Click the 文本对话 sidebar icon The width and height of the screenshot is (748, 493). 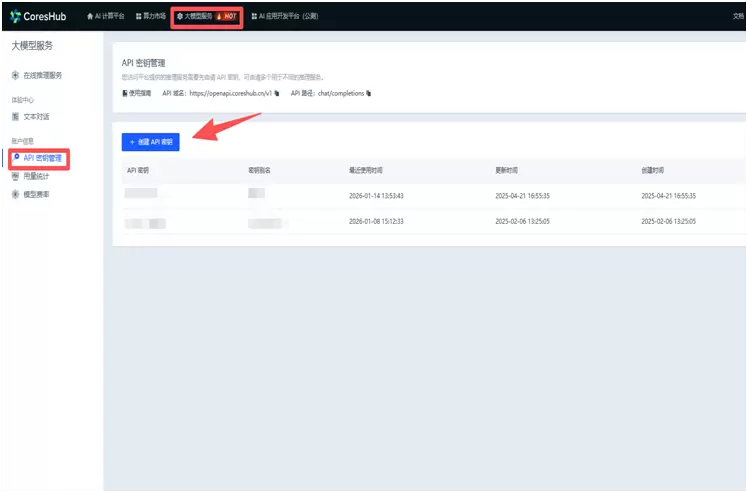coord(15,117)
